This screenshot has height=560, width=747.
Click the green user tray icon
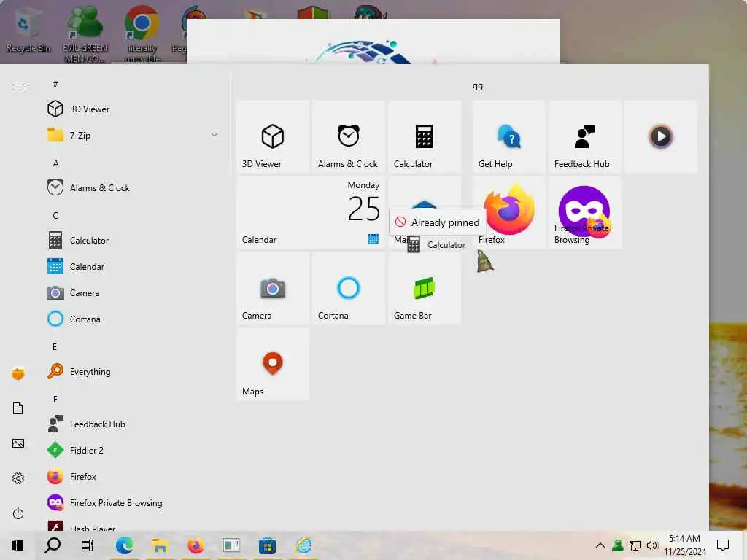pyautogui.click(x=618, y=545)
